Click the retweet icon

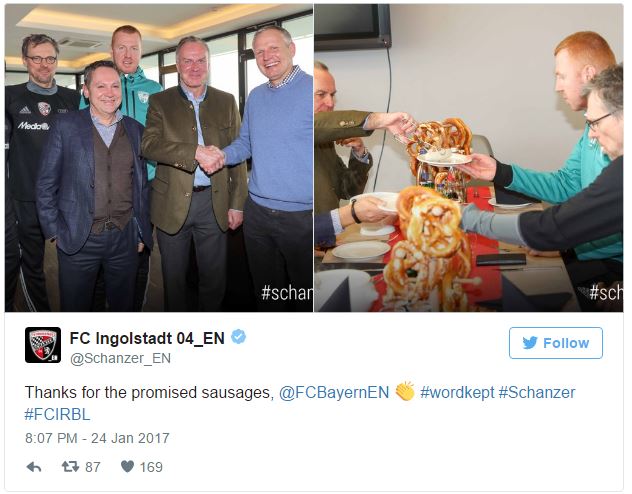(x=70, y=467)
